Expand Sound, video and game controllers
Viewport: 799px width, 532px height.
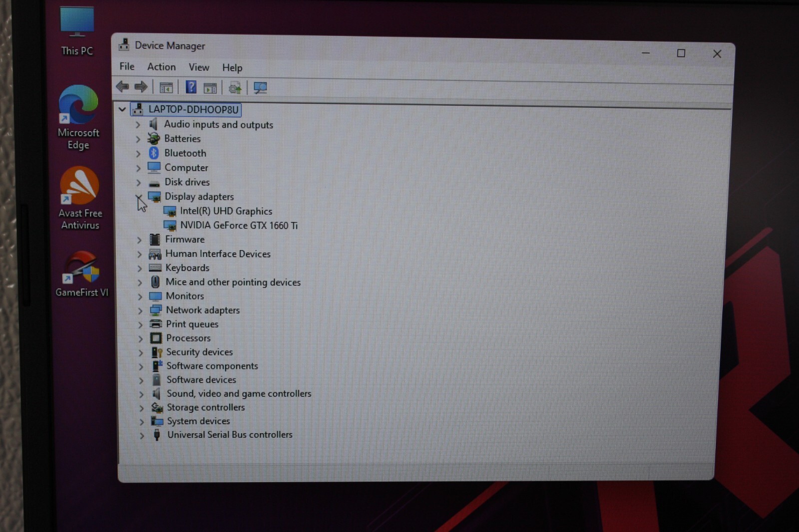pyautogui.click(x=141, y=394)
